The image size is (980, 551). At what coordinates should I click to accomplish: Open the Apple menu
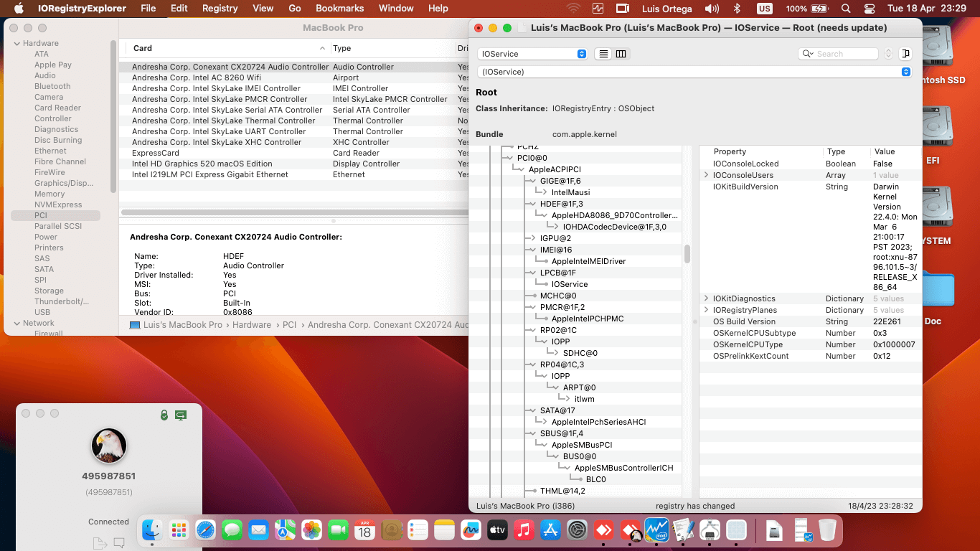pyautogui.click(x=19, y=9)
